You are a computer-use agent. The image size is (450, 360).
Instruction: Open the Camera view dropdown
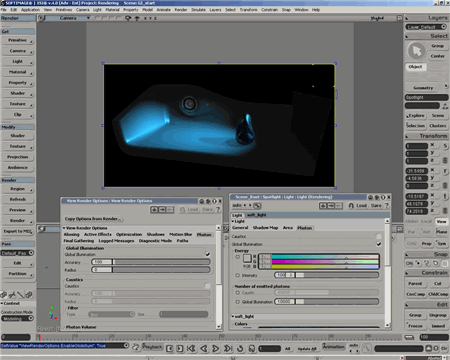(x=69, y=18)
